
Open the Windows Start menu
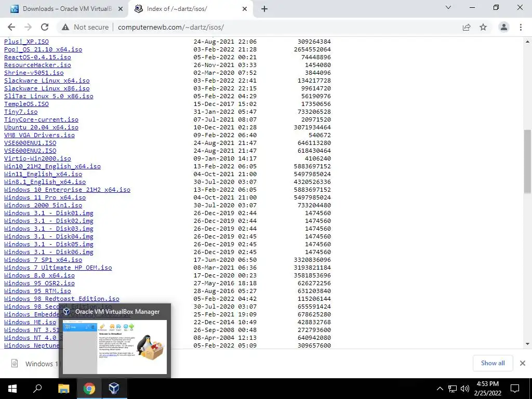[x=12, y=389]
